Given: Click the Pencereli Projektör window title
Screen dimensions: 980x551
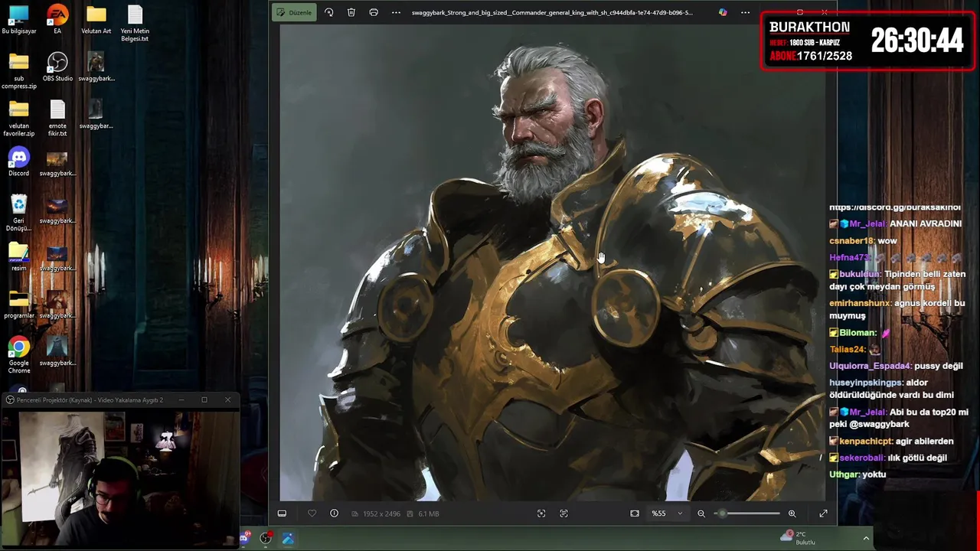Looking at the screenshot, I should pos(90,399).
